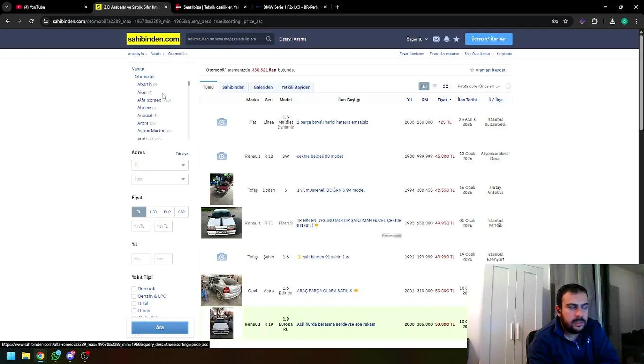Switch to list view icon
644x364 pixels.
click(x=434, y=86)
